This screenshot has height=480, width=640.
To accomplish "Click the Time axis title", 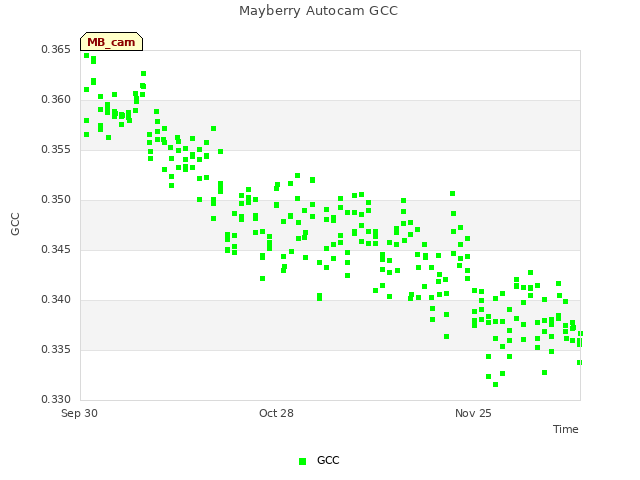I will tap(566, 429).
